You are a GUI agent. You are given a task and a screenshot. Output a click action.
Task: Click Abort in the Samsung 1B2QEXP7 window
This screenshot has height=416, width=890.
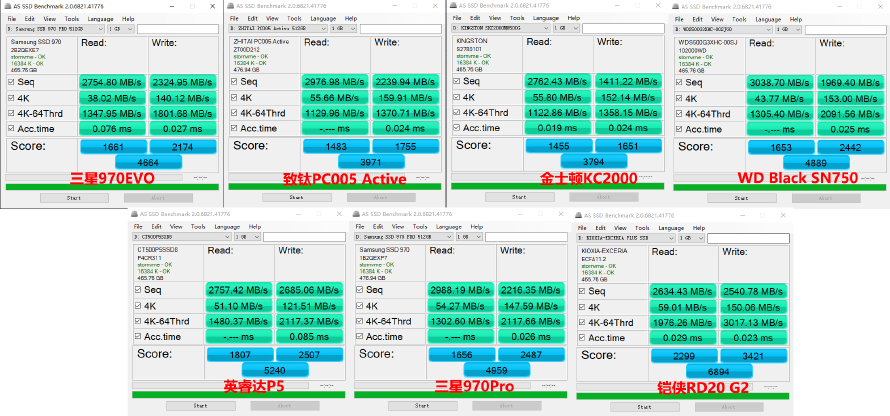(x=506, y=406)
